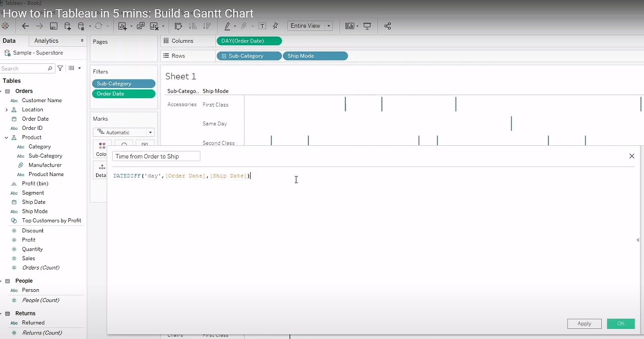The width and height of the screenshot is (644, 339).
Task: Create a new worksheet from toolbar
Action: [122, 26]
